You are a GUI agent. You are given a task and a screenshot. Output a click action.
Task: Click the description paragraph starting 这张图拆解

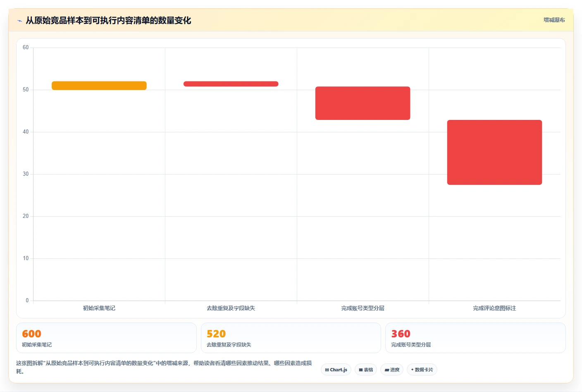point(164,367)
